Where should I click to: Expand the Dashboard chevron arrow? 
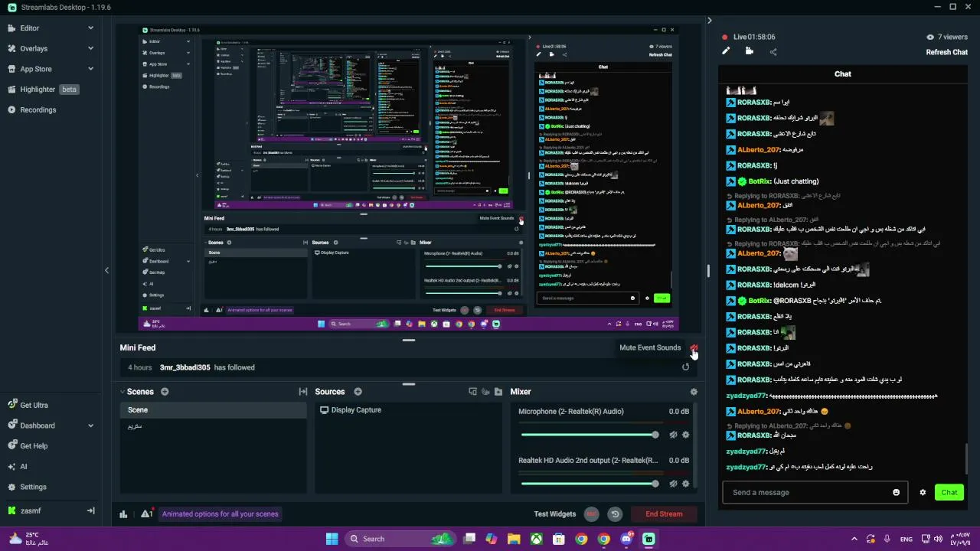[90, 425]
